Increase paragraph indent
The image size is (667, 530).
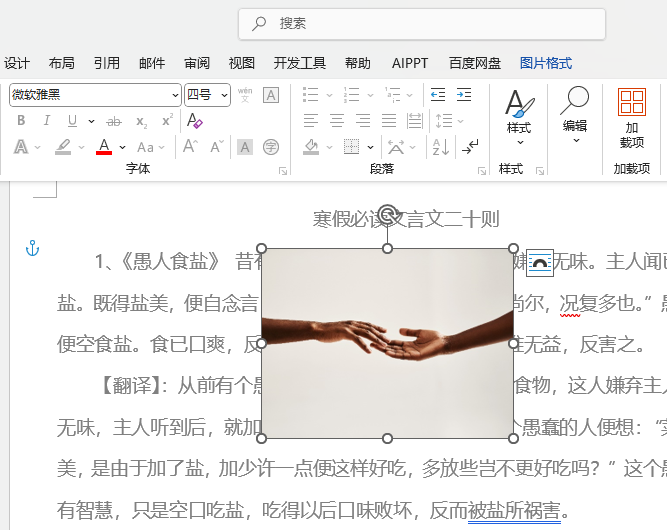464,94
